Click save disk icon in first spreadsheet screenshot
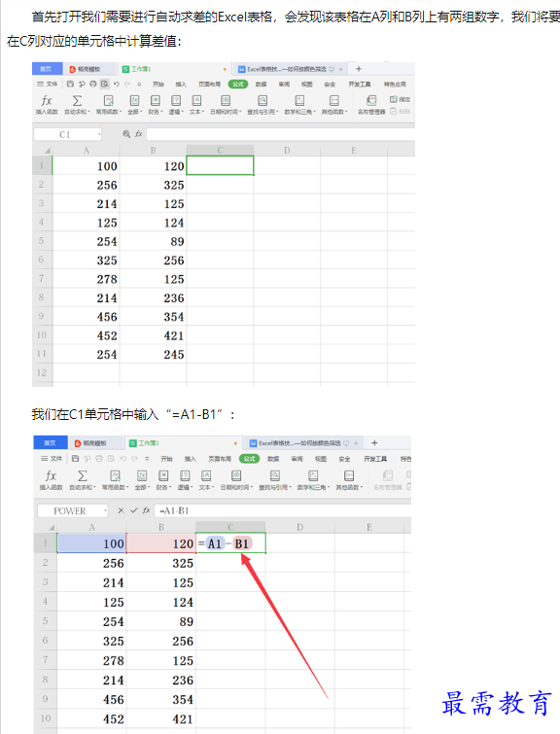 pyautogui.click(x=70, y=84)
